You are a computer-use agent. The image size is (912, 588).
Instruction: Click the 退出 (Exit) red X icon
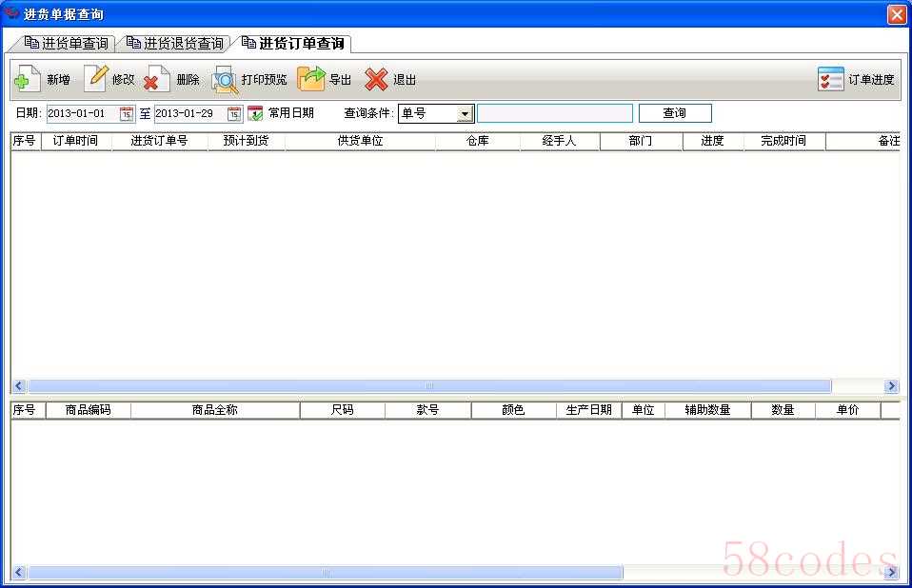coord(377,79)
